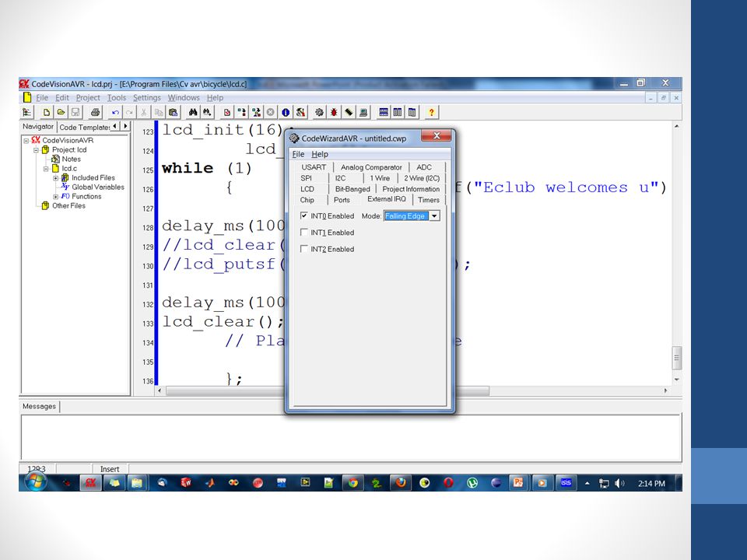Open the Windows menu in the main menu bar
This screenshot has width=747, height=560.
(184, 98)
